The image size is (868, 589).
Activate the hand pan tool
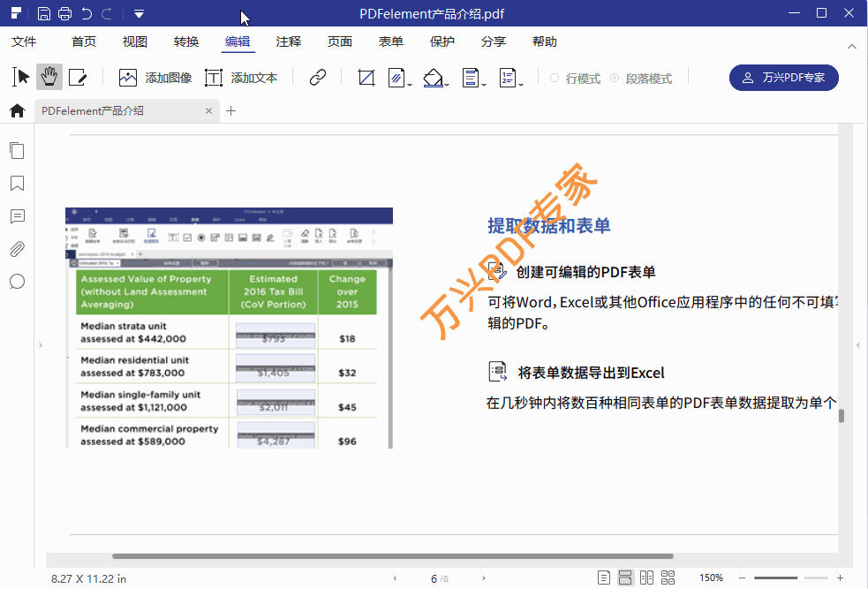coord(49,77)
